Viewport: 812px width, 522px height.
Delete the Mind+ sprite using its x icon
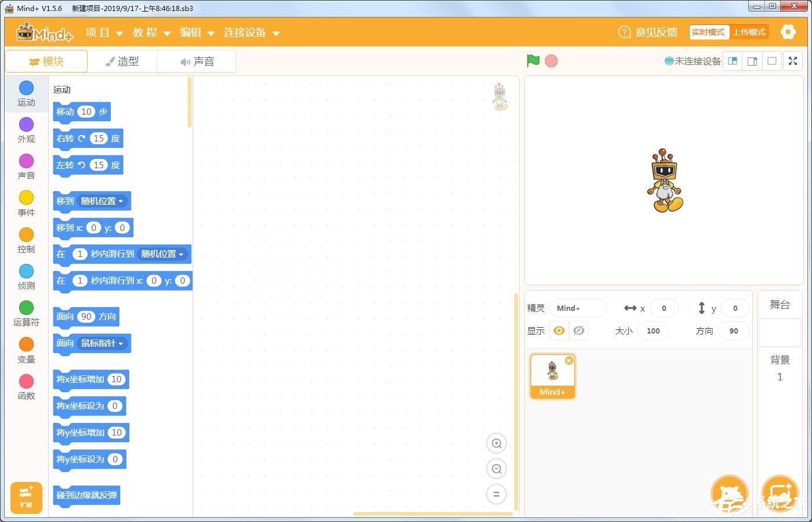(569, 361)
